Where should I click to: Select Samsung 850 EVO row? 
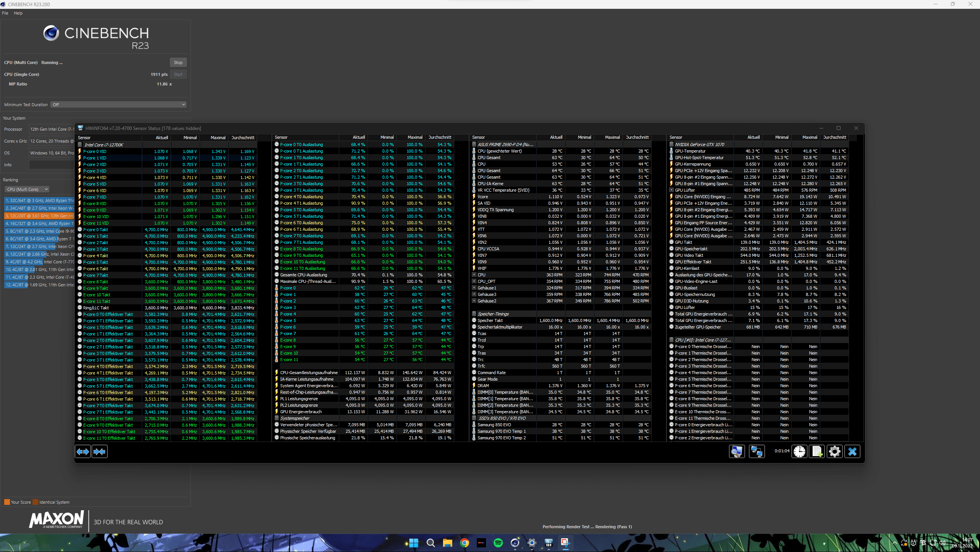(x=561, y=425)
